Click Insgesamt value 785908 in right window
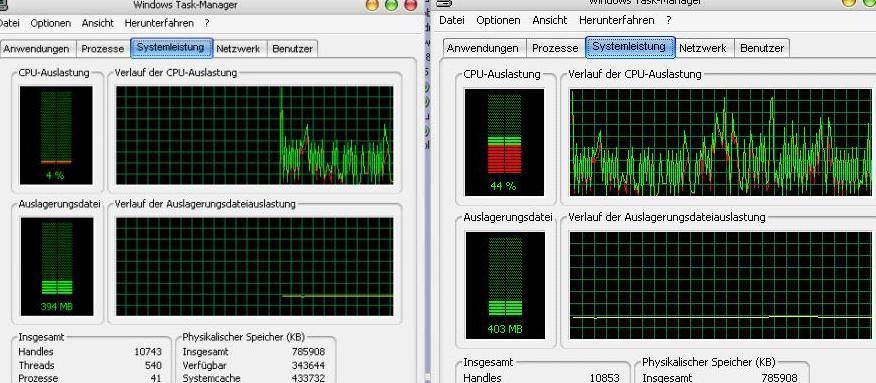This screenshot has width=876, height=383. pos(779,378)
